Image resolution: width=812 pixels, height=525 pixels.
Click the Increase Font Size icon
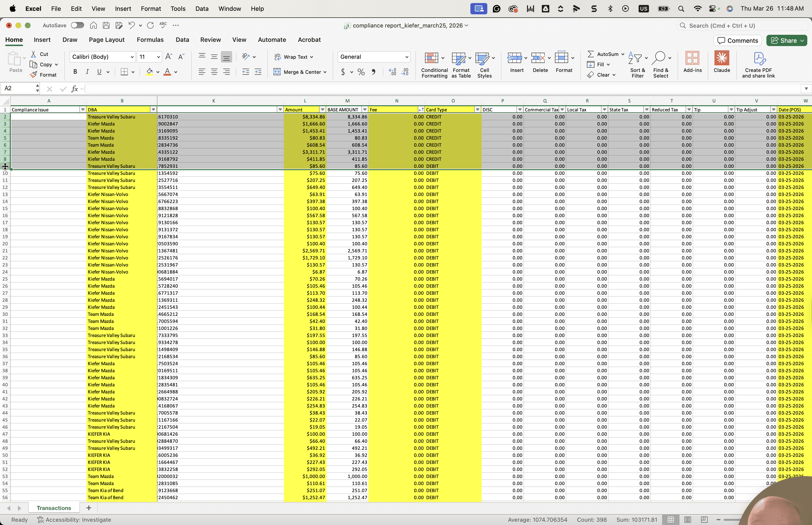point(169,57)
